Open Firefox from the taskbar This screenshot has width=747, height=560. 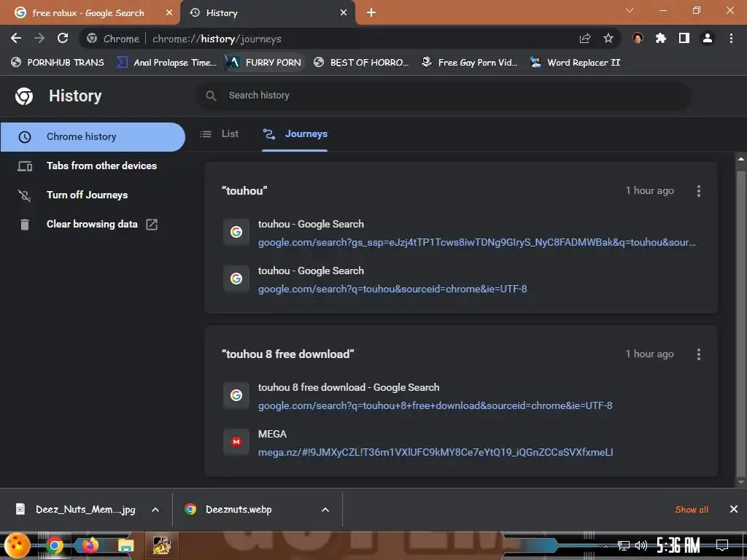coord(90,545)
